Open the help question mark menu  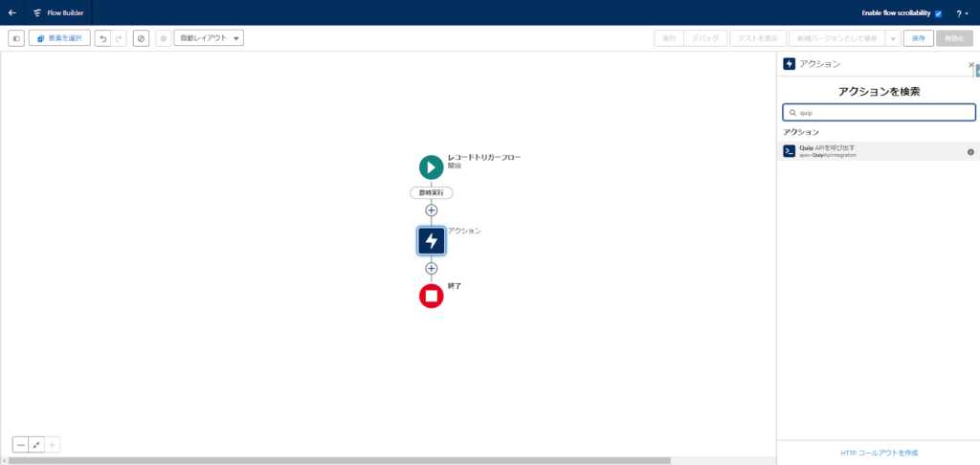[x=960, y=13]
